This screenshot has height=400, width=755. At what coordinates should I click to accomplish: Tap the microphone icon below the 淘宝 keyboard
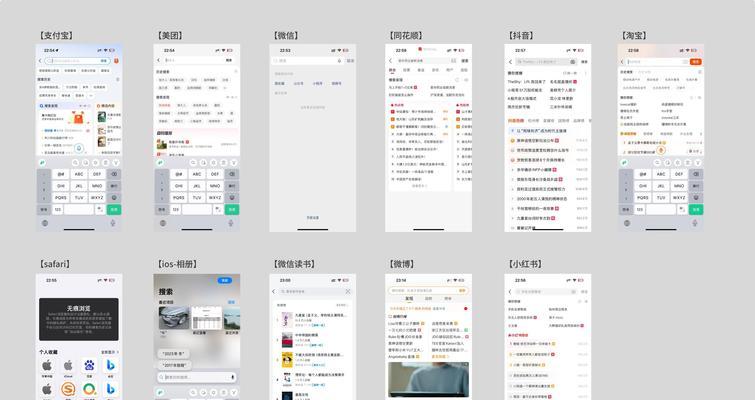coord(695,223)
